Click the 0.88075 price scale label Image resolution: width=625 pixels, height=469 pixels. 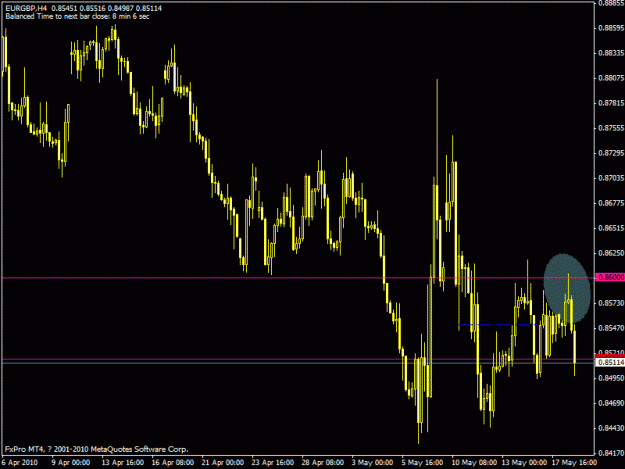[x=611, y=78]
